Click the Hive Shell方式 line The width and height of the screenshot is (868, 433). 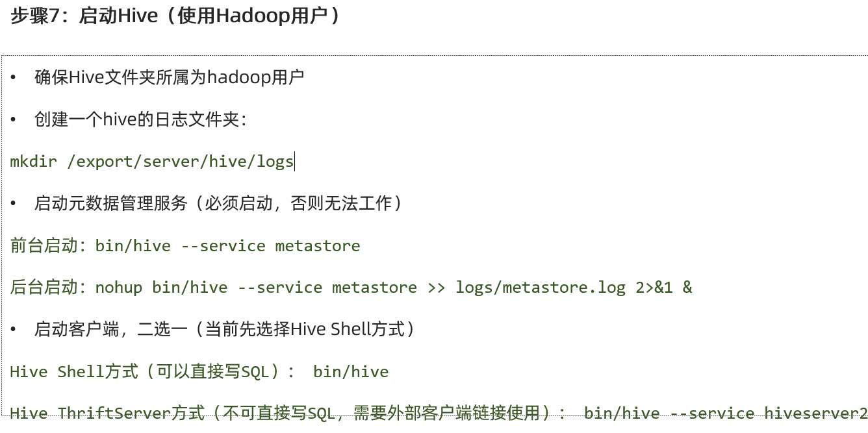[x=199, y=371]
